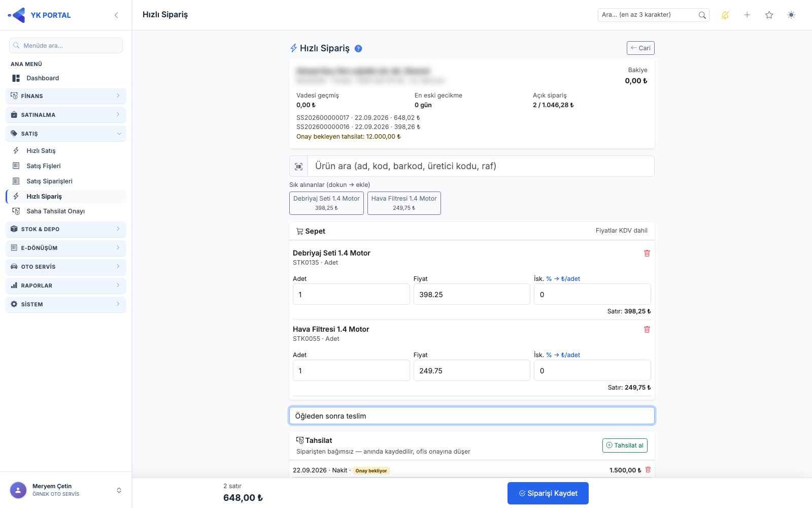Switch Hava Filtresi discount to ₺/adet mode
Image resolution: width=812 pixels, height=508 pixels.
coord(563,355)
